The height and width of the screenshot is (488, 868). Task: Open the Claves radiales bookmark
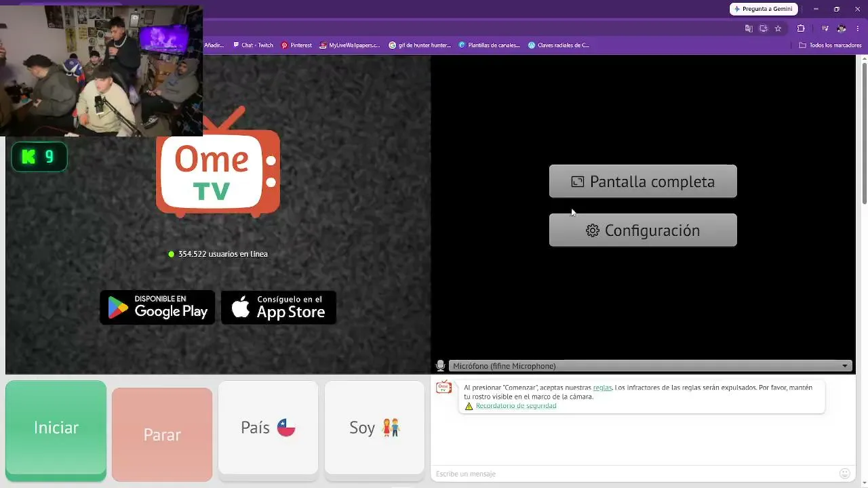559,45
